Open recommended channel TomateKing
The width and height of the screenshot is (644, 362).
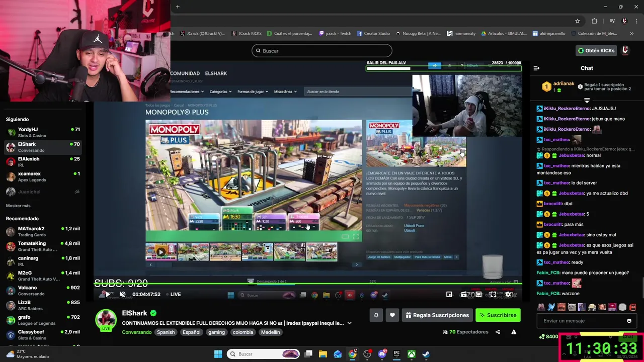(43, 246)
